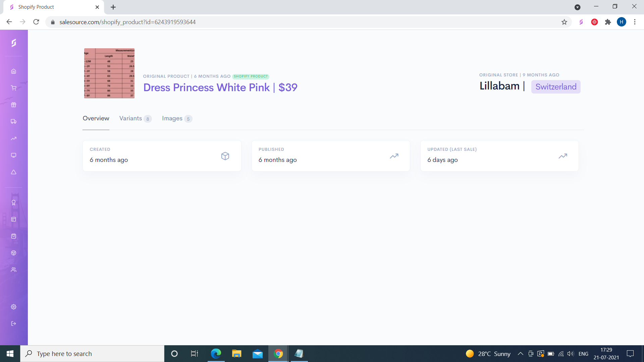Click the award ribbon sidebar icon
The image size is (644, 362).
click(13, 202)
